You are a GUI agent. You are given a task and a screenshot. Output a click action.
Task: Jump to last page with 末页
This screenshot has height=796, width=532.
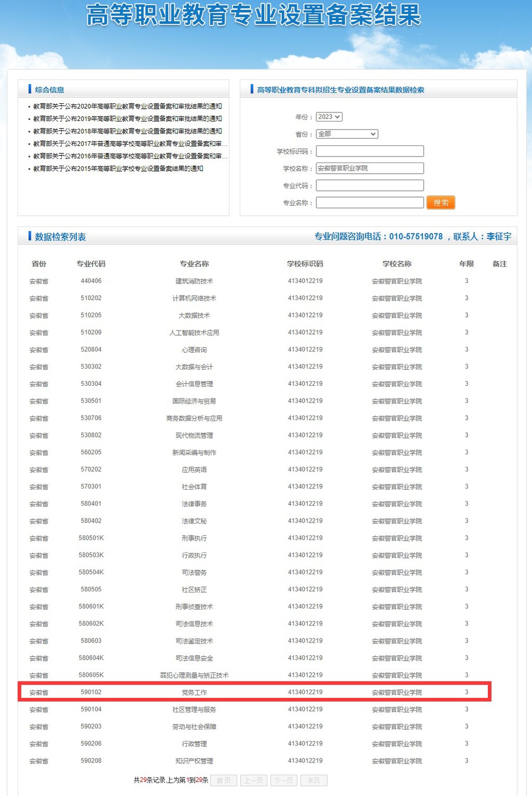pyautogui.click(x=314, y=781)
